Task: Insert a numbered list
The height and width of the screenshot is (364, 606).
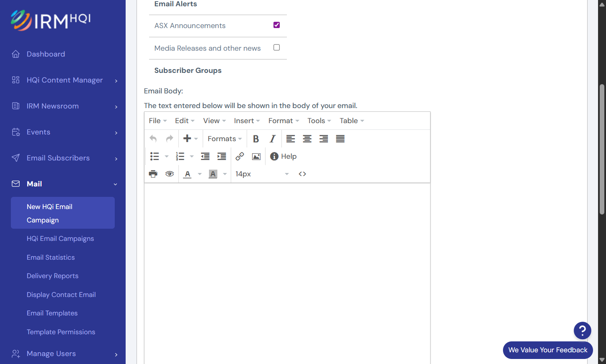Action: (180, 156)
